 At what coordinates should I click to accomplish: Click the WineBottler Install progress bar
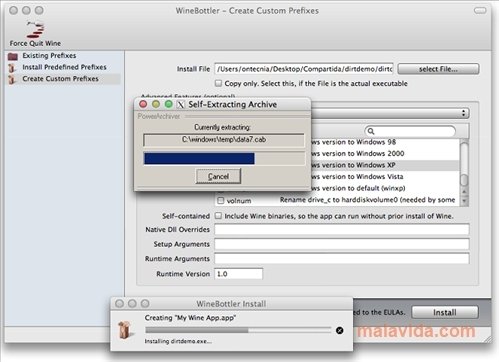tap(238, 330)
